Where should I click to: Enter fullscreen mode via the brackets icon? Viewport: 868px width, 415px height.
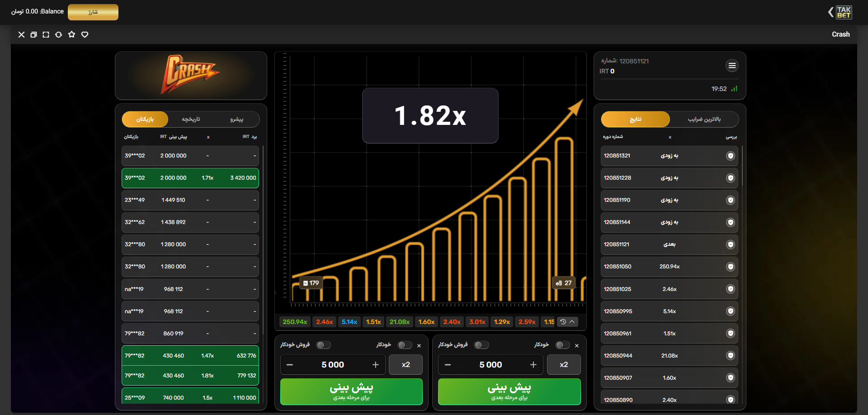click(x=46, y=35)
